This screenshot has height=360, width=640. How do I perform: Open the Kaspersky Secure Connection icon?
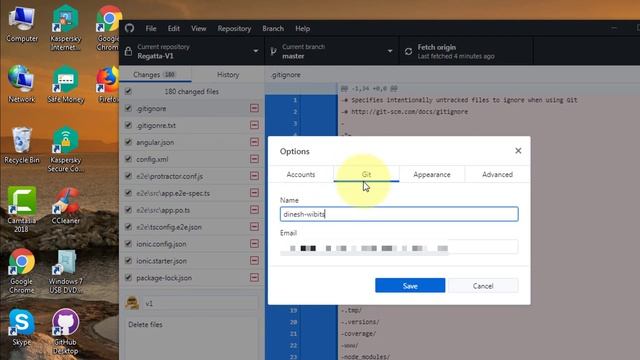point(65,149)
